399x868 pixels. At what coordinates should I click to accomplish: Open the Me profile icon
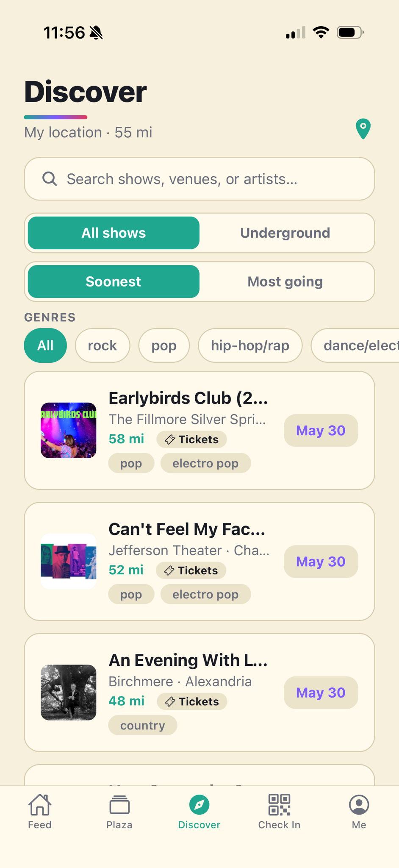pyautogui.click(x=359, y=804)
